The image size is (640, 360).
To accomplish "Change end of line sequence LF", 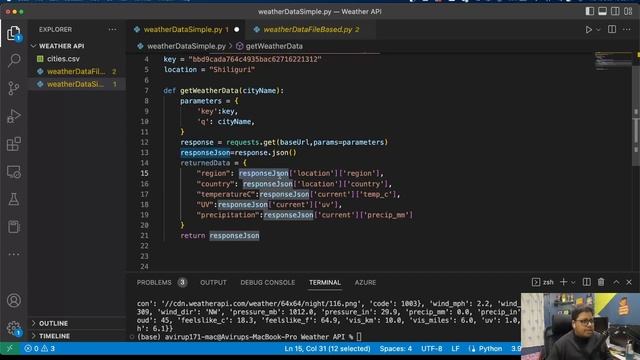I will [456, 349].
